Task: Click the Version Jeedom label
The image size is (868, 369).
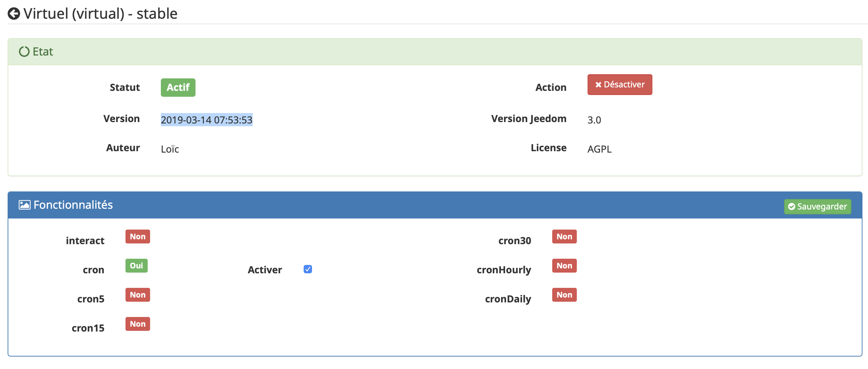Action: coord(529,119)
